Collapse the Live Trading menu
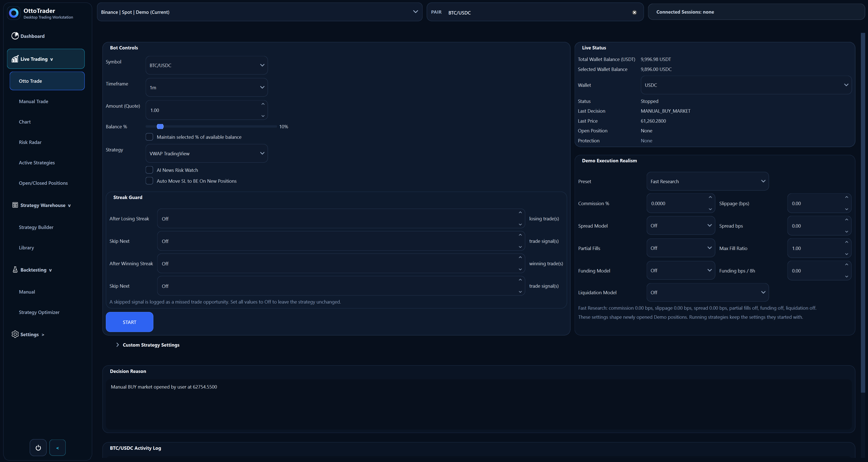The image size is (868, 462). (46, 59)
